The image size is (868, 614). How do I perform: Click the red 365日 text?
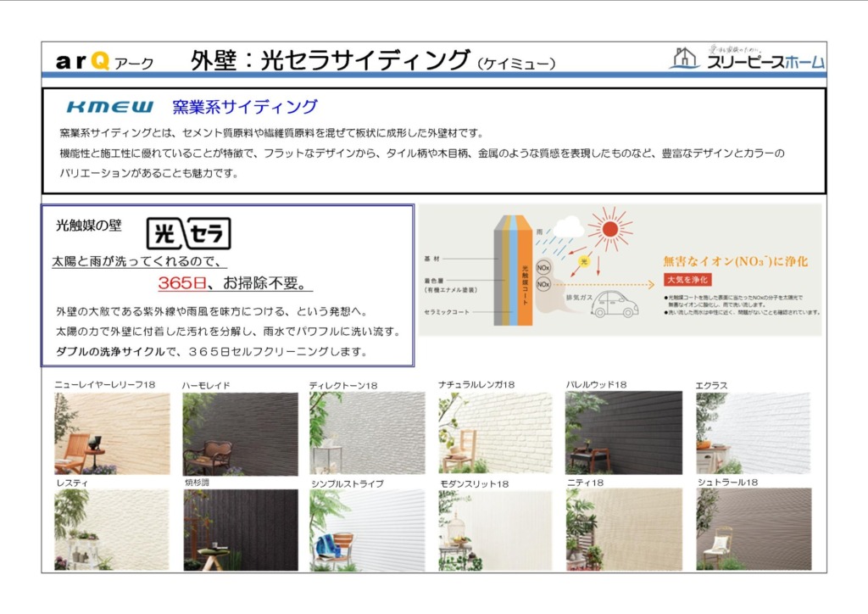182,283
